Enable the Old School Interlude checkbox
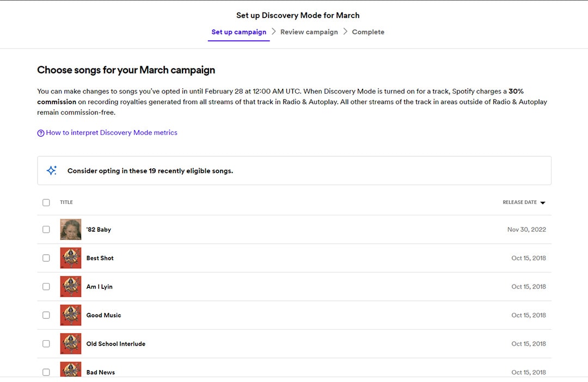Viewport: 588px width, 382px height. click(x=46, y=344)
